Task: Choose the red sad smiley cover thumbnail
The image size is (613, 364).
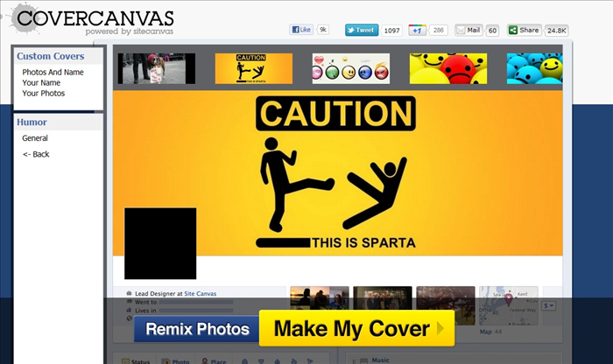Action: point(448,68)
